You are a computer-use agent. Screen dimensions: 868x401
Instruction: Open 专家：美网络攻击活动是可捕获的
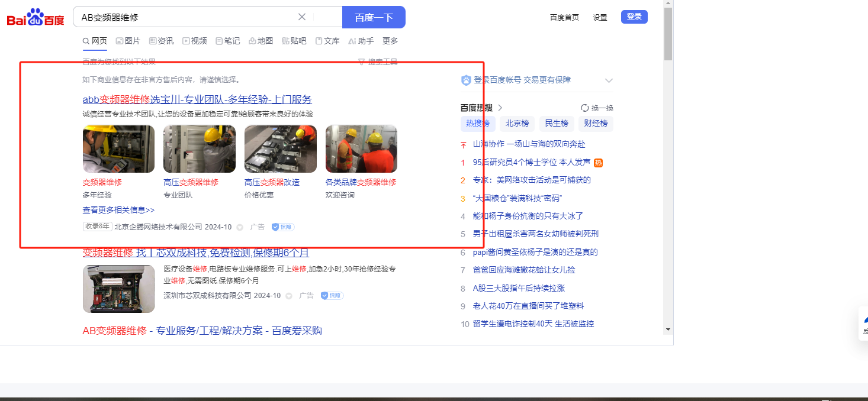tap(532, 180)
